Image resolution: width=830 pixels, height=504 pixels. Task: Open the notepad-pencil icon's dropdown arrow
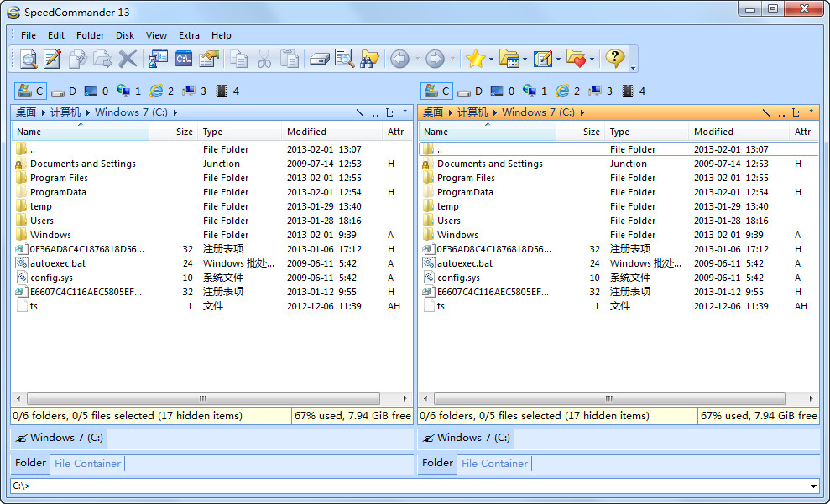coord(558,59)
